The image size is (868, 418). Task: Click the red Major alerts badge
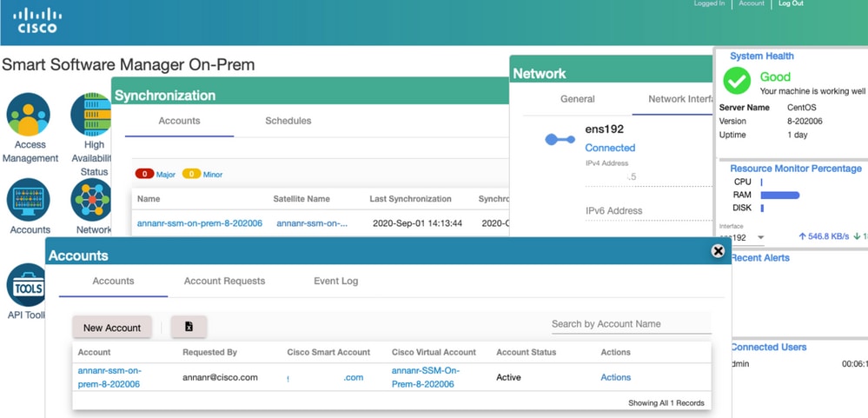[145, 175]
